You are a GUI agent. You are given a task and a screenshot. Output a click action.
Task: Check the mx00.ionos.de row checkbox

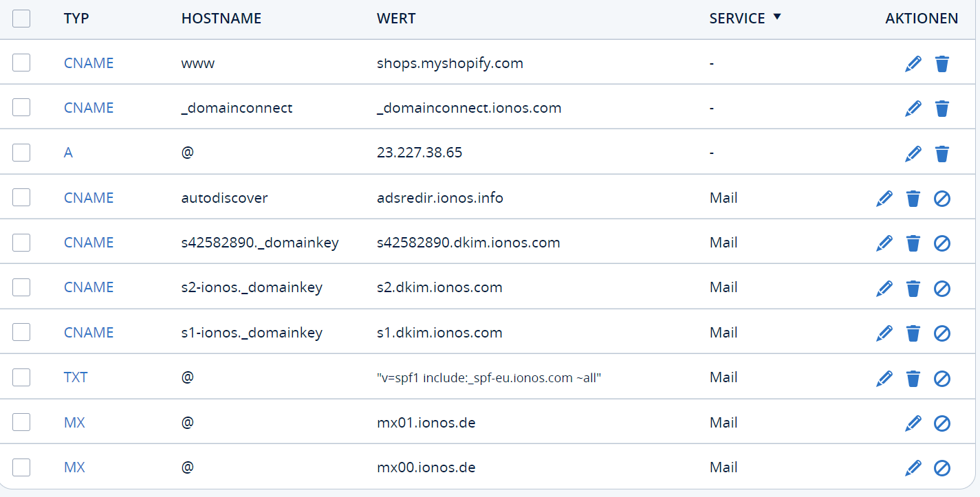(x=21, y=467)
